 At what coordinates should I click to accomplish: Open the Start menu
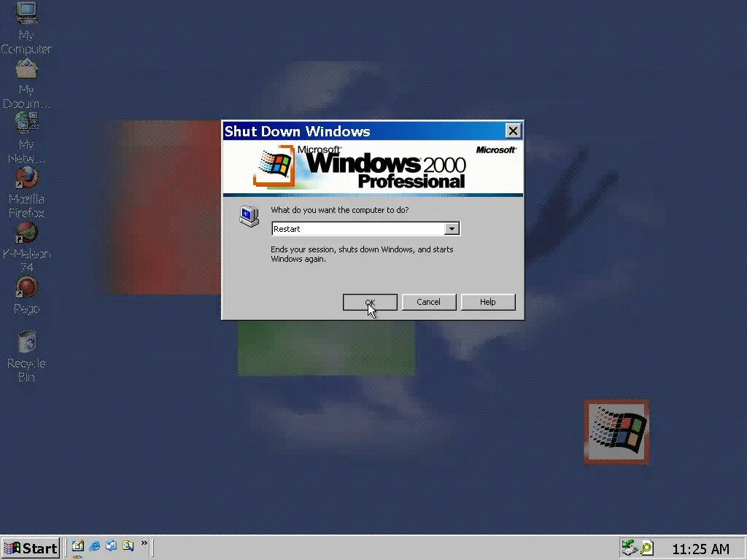pos(31,548)
